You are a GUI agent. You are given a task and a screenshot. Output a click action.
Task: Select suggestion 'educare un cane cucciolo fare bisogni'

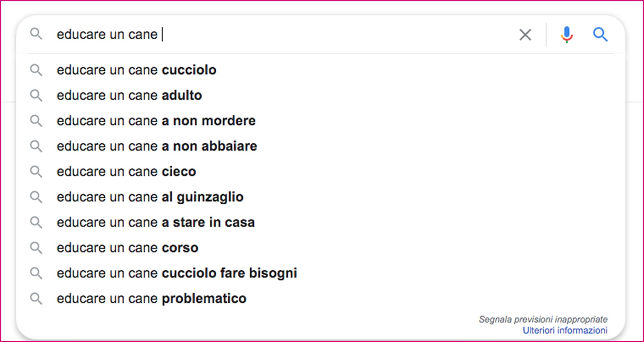click(x=177, y=273)
